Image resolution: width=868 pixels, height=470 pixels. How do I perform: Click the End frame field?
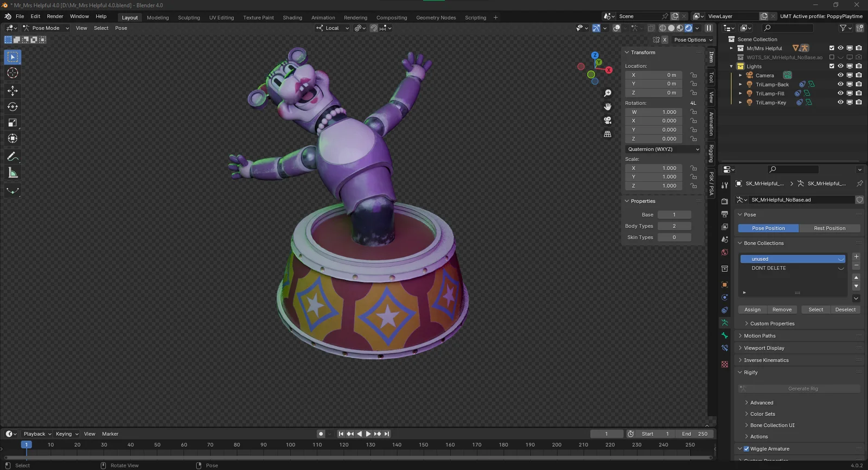coord(695,434)
